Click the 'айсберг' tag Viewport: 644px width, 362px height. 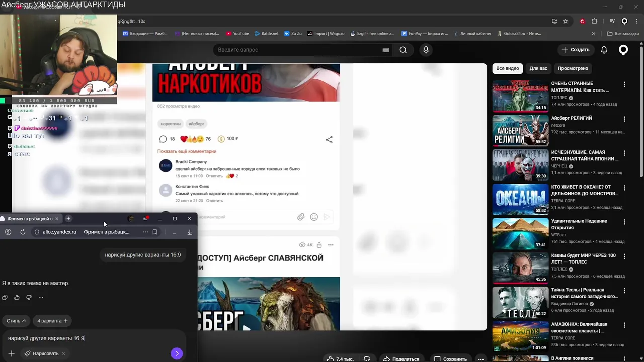(x=196, y=124)
